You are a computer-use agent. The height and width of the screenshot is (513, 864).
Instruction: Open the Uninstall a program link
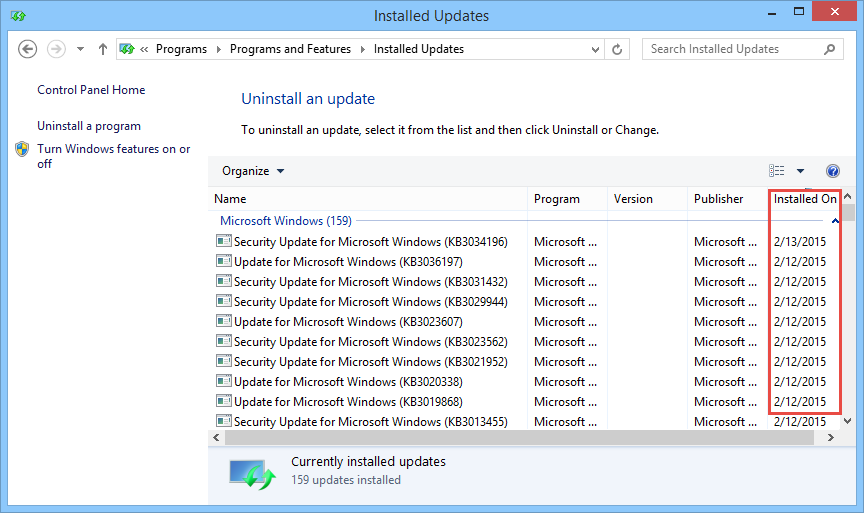point(89,126)
